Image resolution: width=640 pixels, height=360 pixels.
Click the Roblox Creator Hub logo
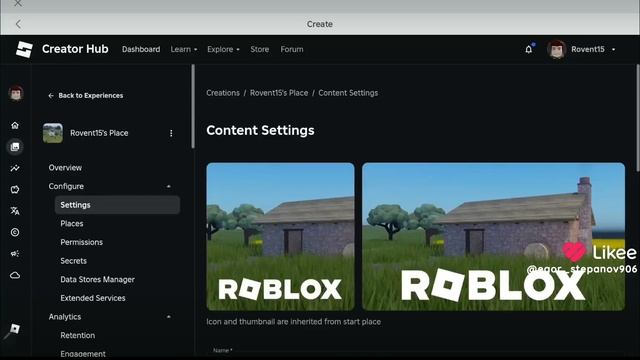click(x=24, y=49)
